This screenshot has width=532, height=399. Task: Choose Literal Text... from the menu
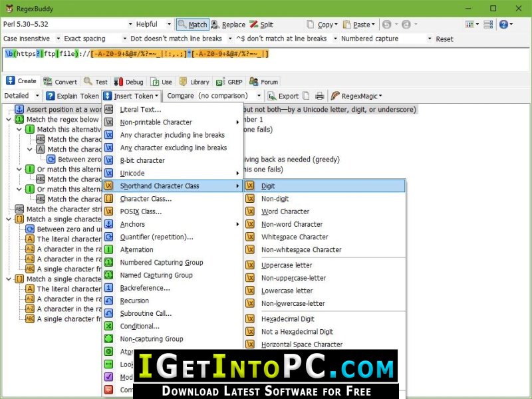tap(173, 109)
